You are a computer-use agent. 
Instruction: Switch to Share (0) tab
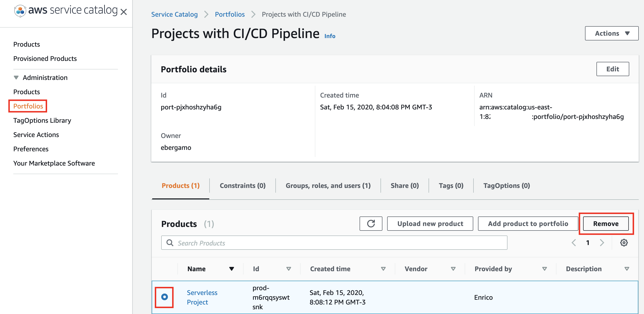pos(405,186)
